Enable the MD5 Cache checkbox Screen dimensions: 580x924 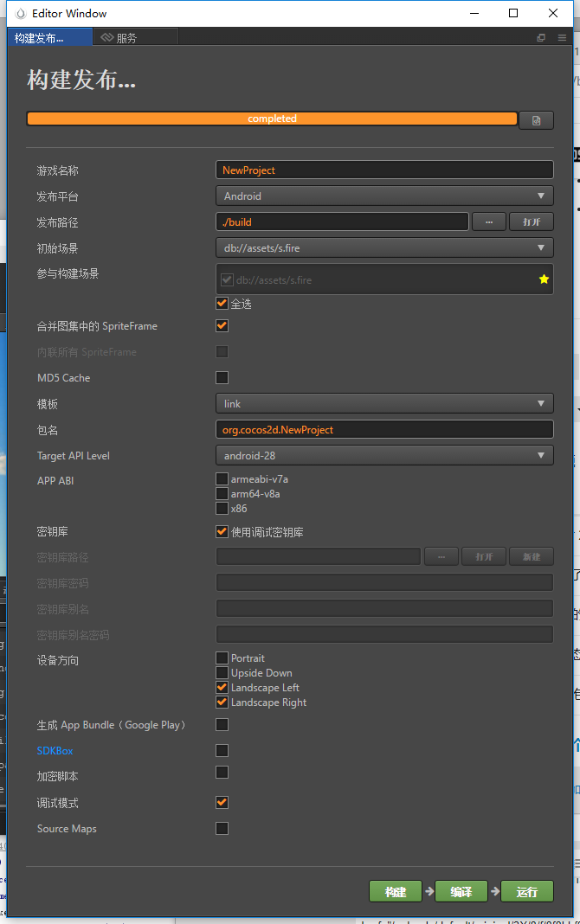click(222, 377)
